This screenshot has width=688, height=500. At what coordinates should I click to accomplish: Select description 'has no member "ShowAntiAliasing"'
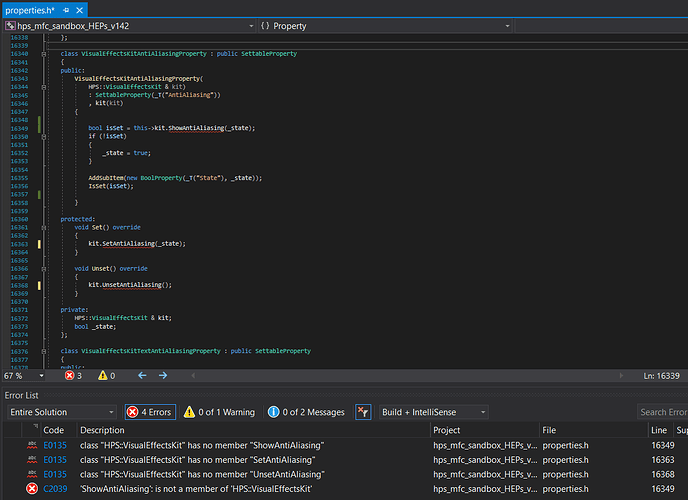pyautogui.click(x=202, y=445)
